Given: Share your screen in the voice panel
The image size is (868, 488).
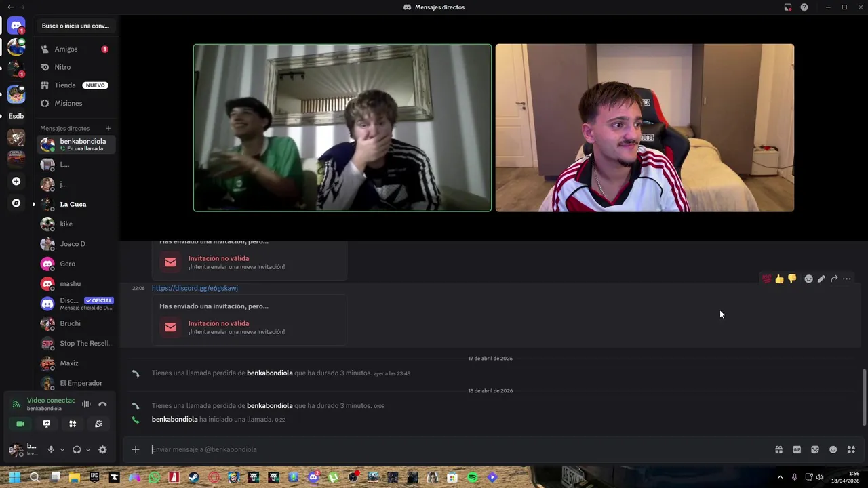Looking at the screenshot, I should [x=46, y=424].
